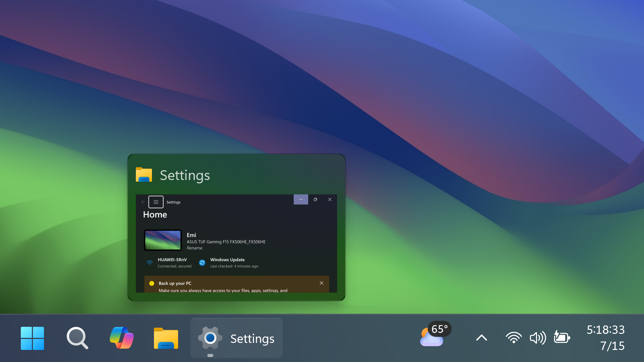
Task: Click the desktop wallpaper thumbnail beside Emi
Action: click(163, 240)
